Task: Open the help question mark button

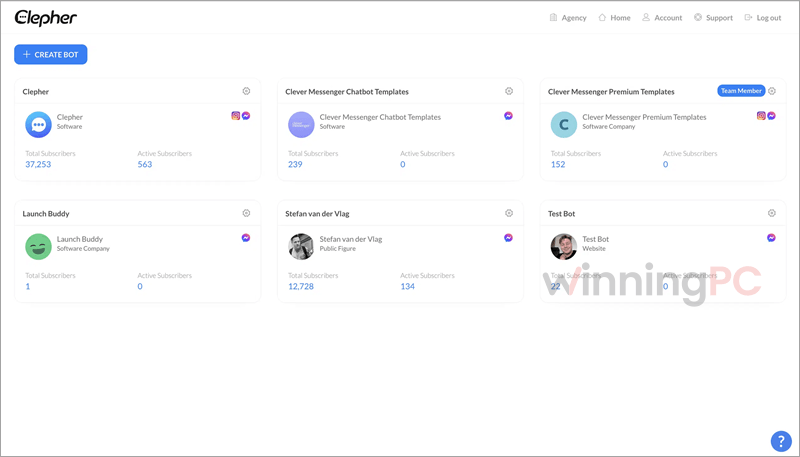Action: [x=781, y=441]
